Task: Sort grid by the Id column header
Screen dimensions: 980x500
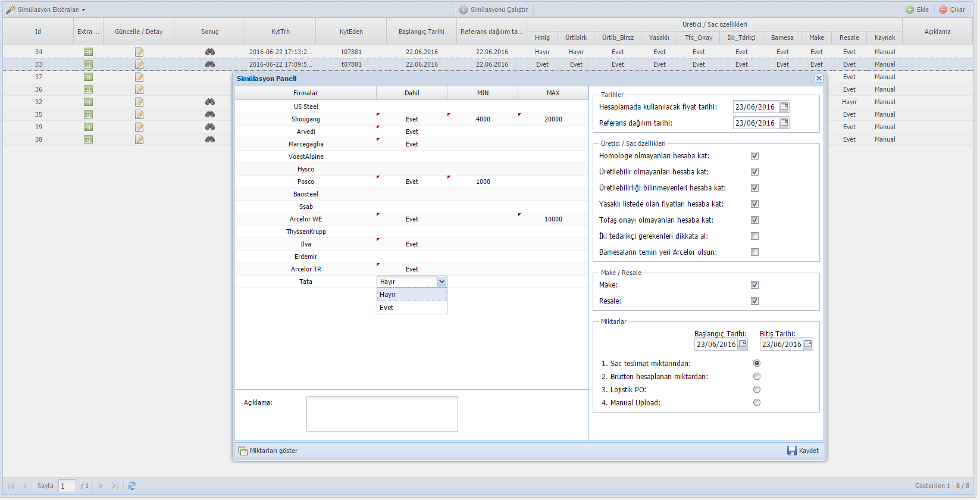Action: coord(38,32)
